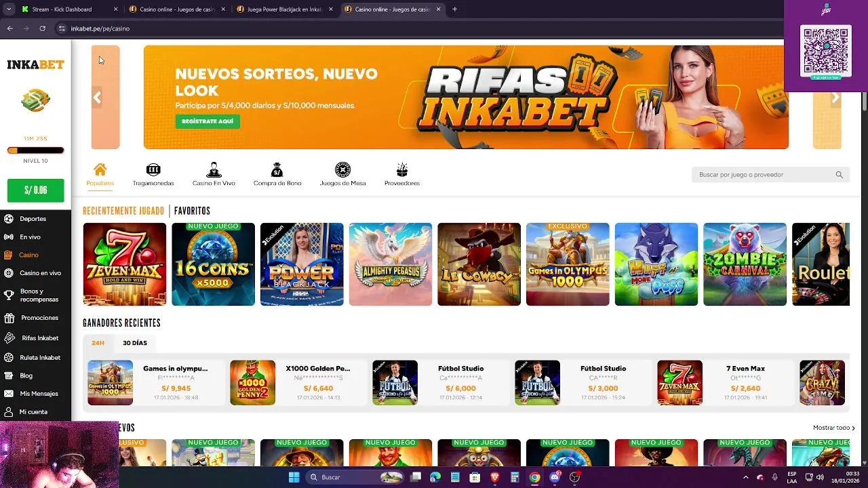Click the Regístrate Aquí banner button
Screen dimensions: 868x488
[x=208, y=121]
